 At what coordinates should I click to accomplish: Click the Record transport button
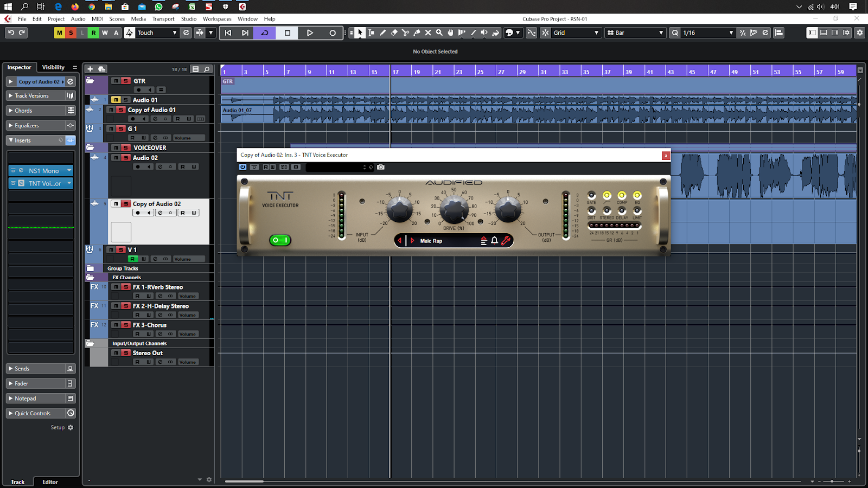point(333,33)
